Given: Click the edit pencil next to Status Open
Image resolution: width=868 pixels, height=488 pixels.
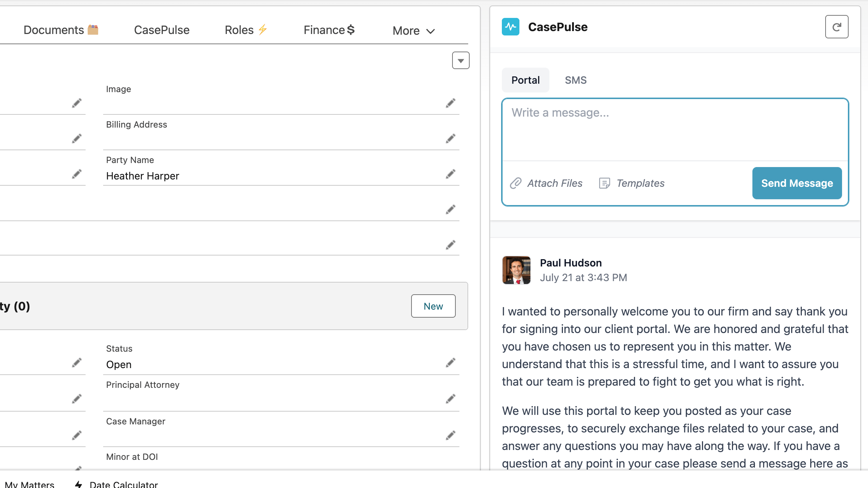Looking at the screenshot, I should [450, 362].
